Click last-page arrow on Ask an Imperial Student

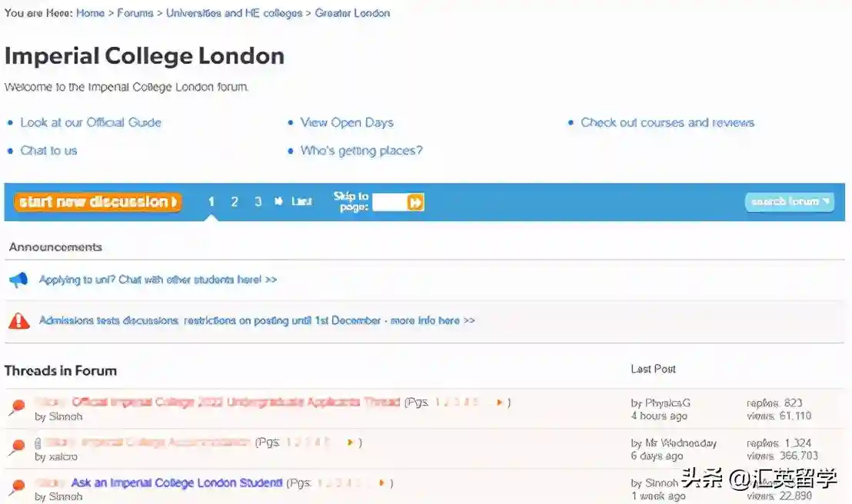point(381,483)
